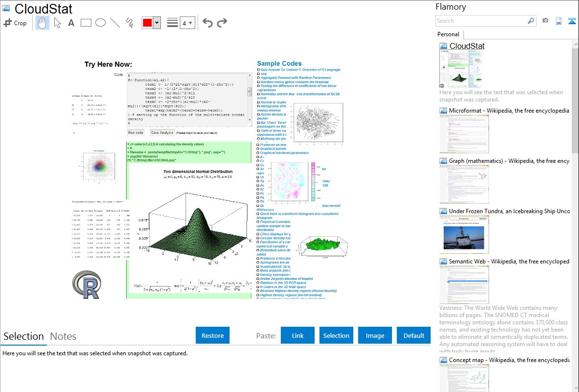The image size is (579, 392).
Task: Open the Semantic Web - Wikipedia title
Action: [509, 261]
